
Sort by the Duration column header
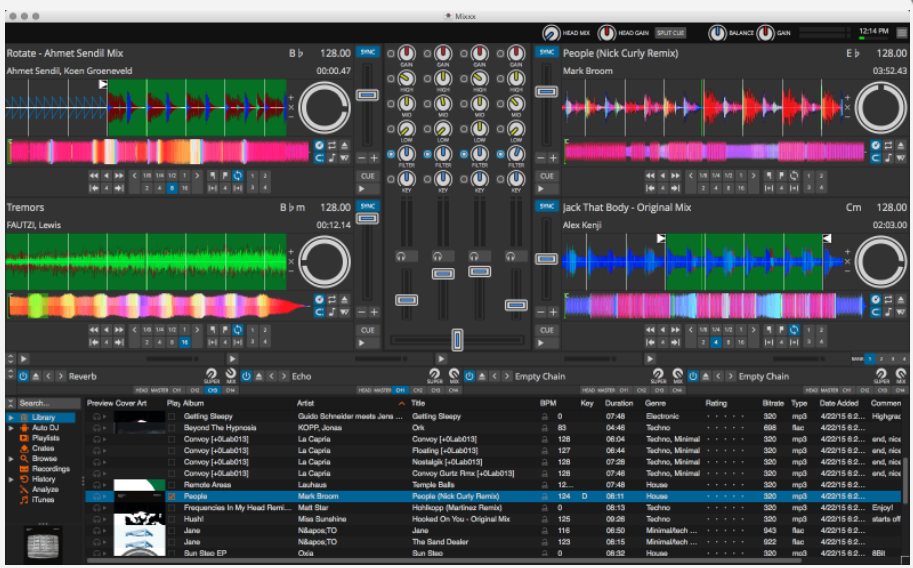coord(618,403)
